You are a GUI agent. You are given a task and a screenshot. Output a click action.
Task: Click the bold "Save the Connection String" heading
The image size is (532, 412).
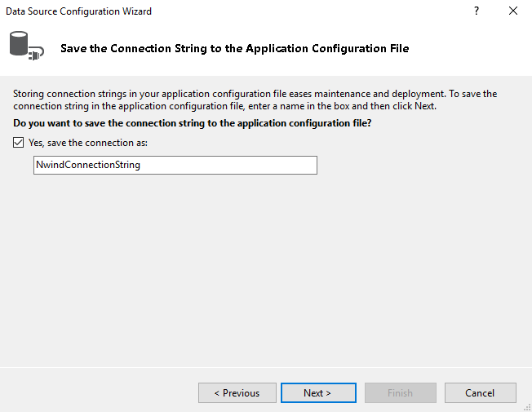pos(234,48)
